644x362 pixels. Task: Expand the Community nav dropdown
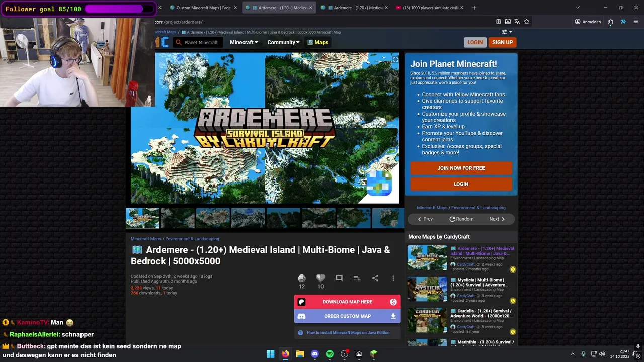coord(283,42)
